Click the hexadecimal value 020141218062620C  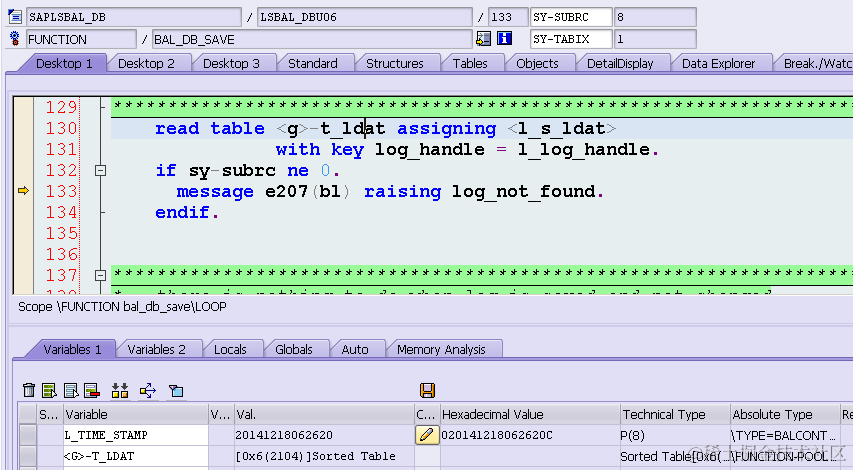(x=497, y=435)
